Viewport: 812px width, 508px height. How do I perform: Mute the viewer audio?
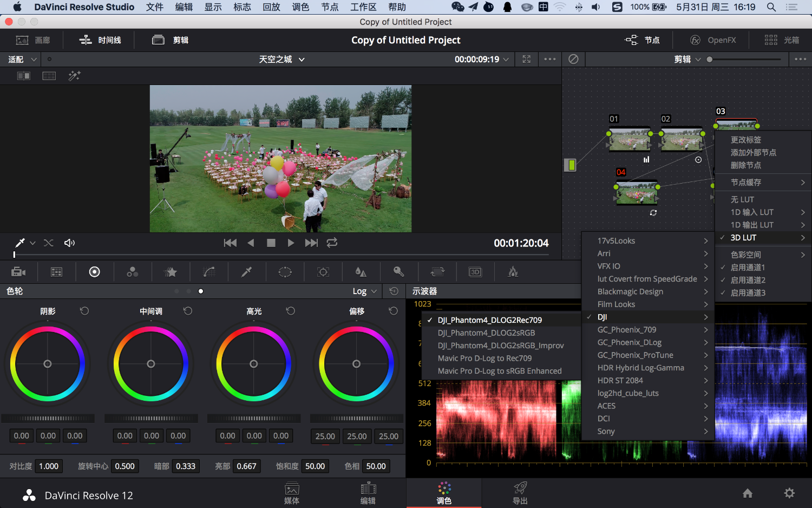pos(70,243)
